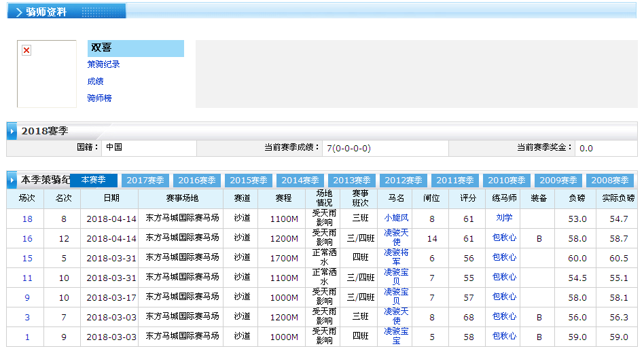The width and height of the screenshot is (644, 355).
Task: Select the 2010赛季 tab
Action: click(x=507, y=181)
